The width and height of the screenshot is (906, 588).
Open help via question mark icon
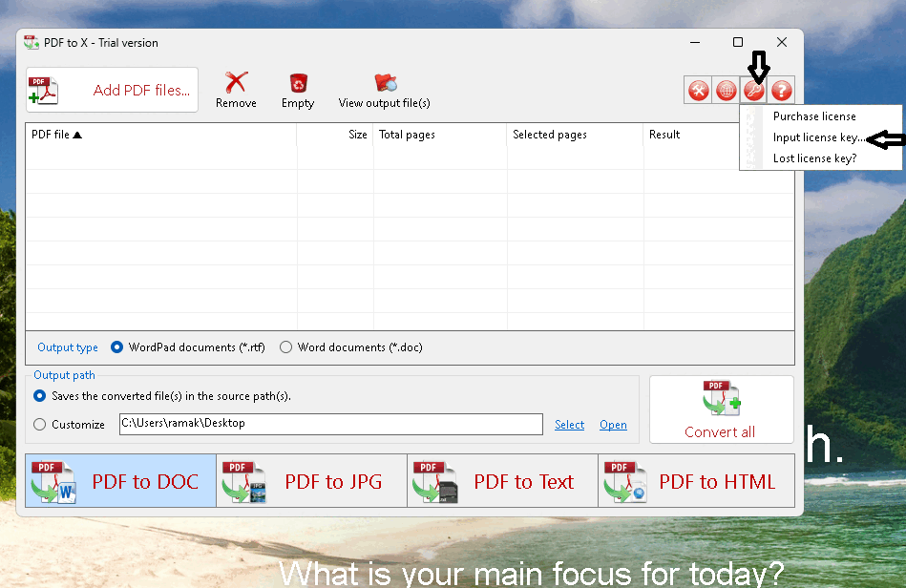tap(782, 91)
